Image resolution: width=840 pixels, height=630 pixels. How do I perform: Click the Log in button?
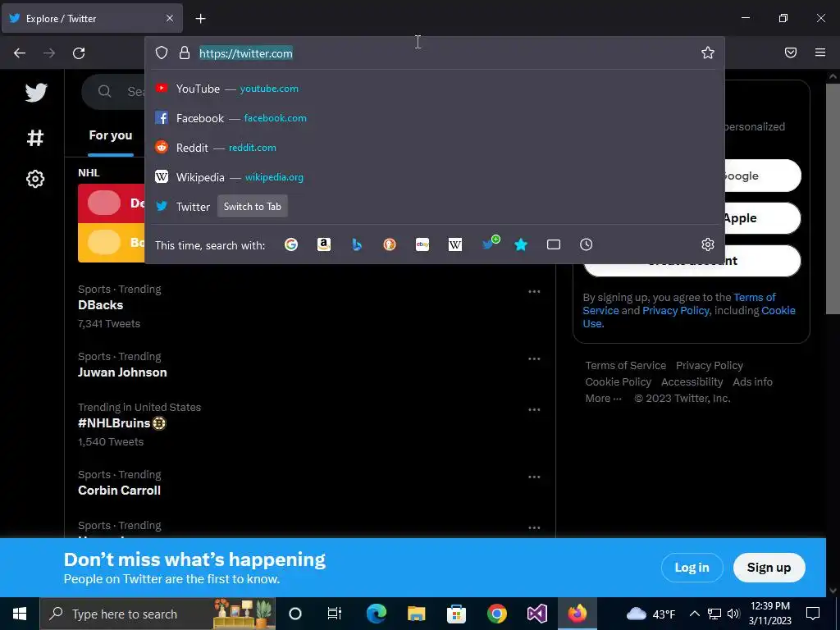coord(692,568)
